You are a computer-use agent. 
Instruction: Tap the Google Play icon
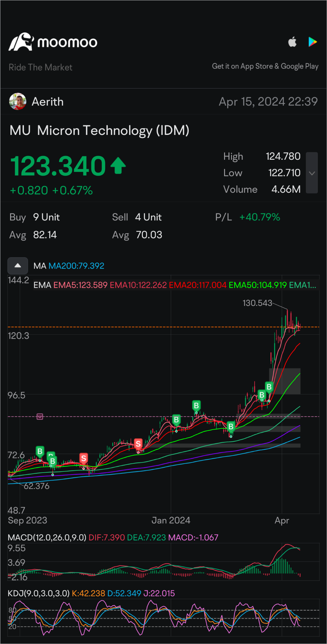pyautogui.click(x=313, y=42)
